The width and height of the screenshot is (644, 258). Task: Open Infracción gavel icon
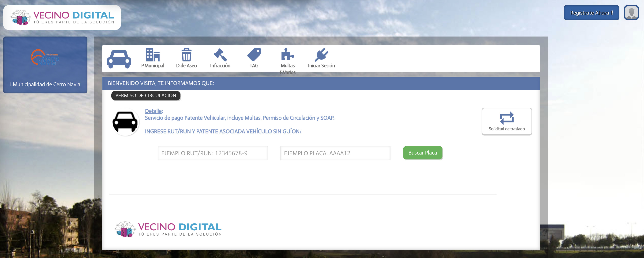point(220,55)
